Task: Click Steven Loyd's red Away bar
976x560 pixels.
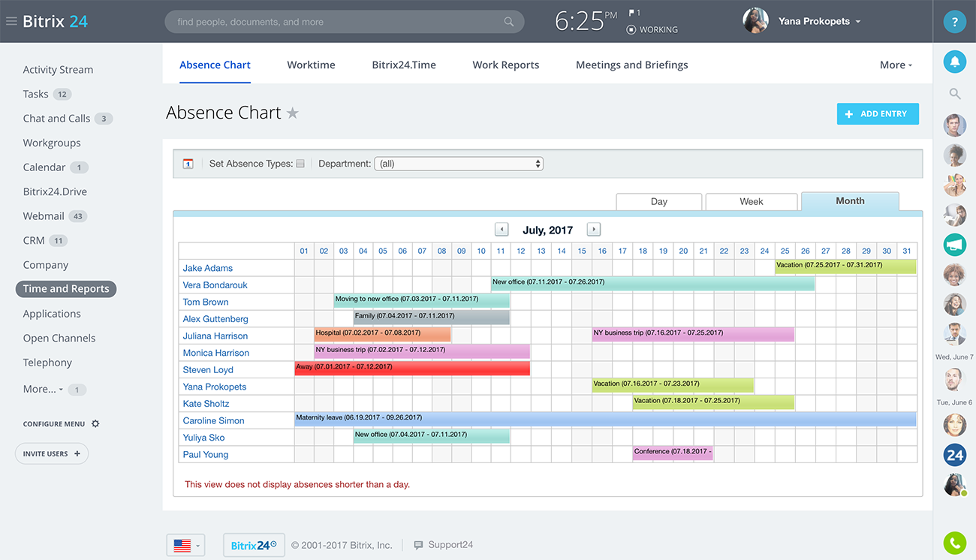Action: 412,369
